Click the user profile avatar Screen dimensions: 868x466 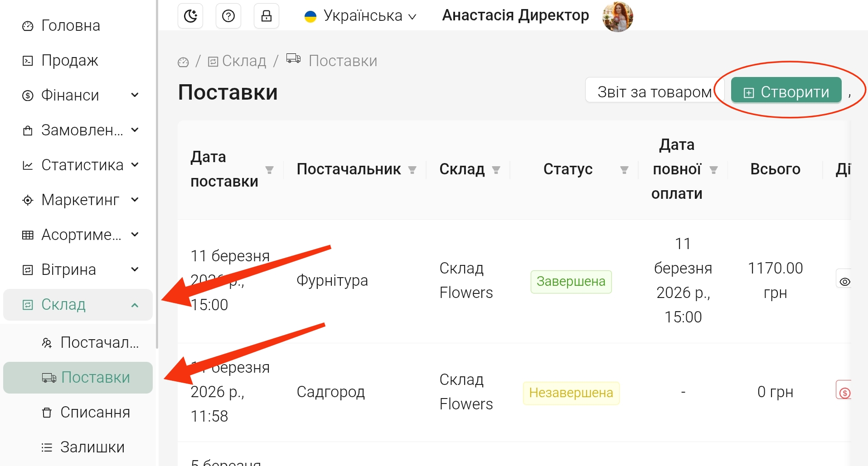tap(617, 17)
